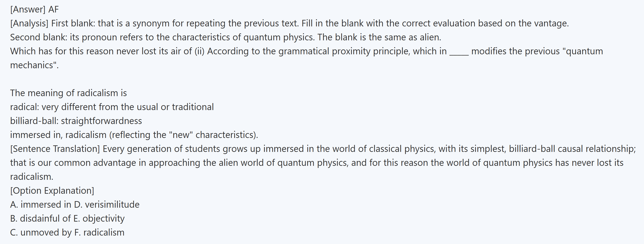
Task: Click the blank underline after "which in"
Action: coord(459,52)
